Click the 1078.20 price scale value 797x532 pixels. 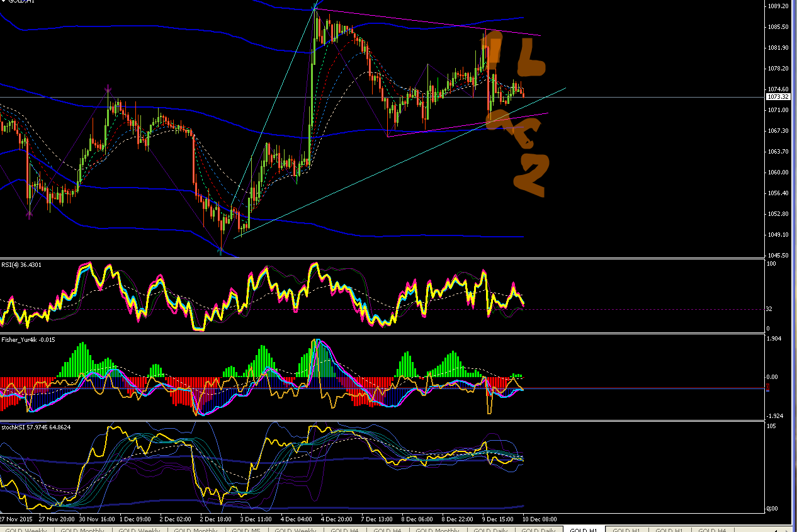[x=778, y=69]
